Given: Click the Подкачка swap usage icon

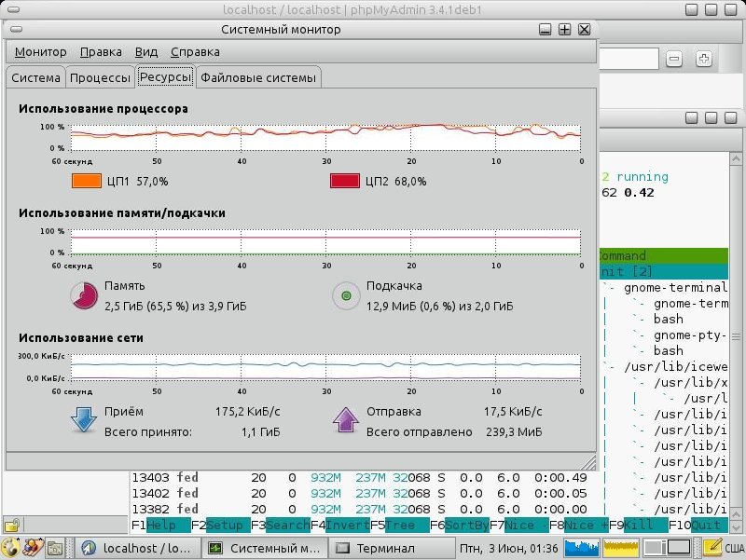Looking at the screenshot, I should pos(346,296).
